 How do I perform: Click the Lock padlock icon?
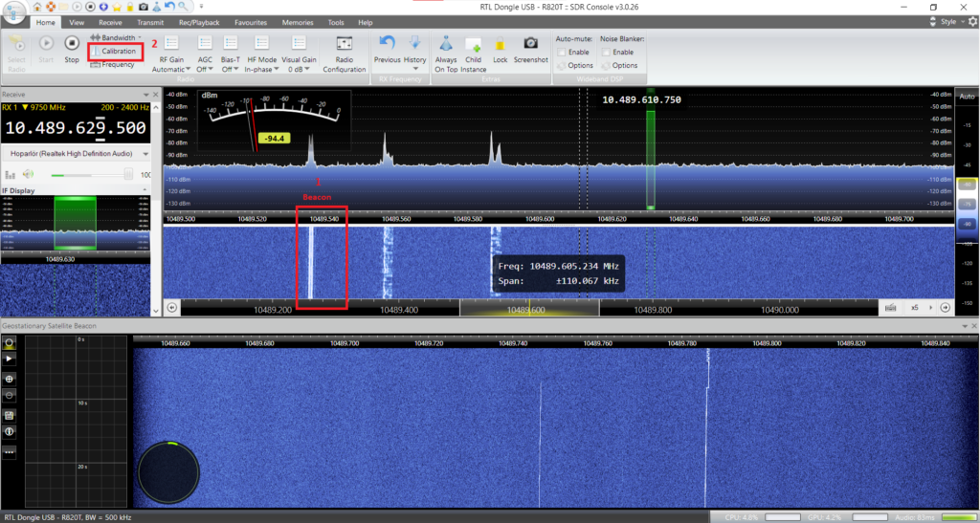coord(500,48)
